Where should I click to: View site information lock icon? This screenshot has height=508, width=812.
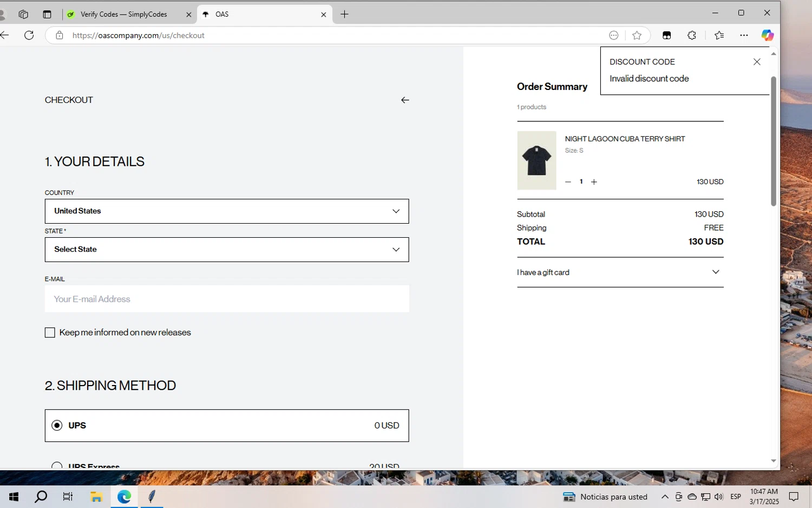tap(60, 35)
